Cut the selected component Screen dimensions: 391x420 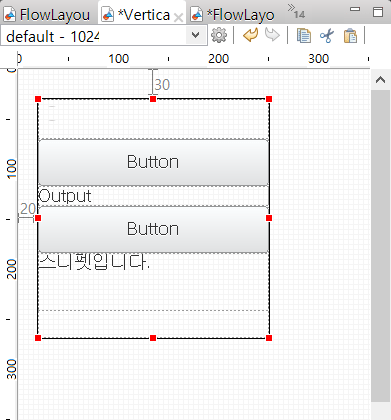coord(327,36)
